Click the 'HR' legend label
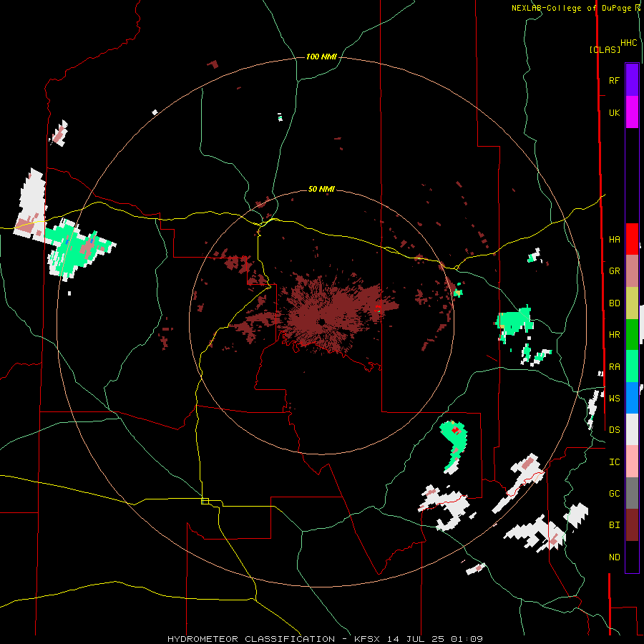The height and width of the screenshot is (644, 644). [614, 335]
